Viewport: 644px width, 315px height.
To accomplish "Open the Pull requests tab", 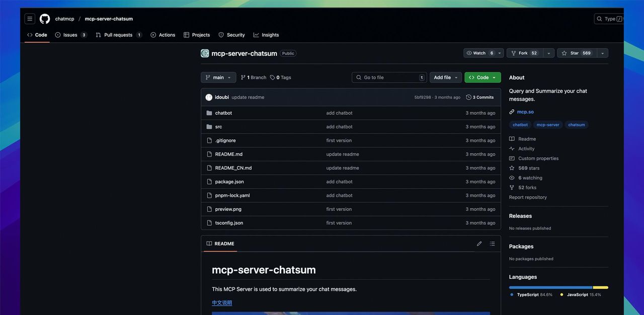I will coord(119,35).
